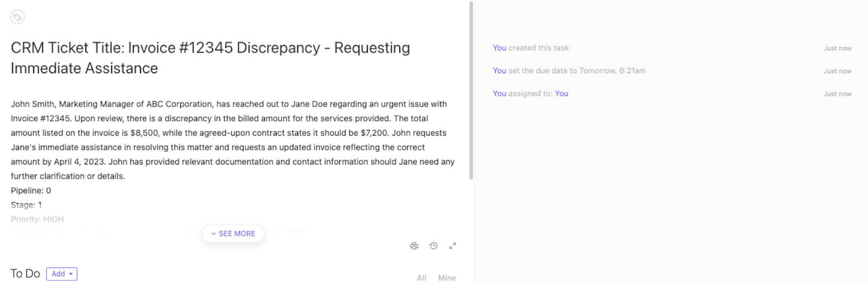This screenshot has width=868, height=283.
Task: Open the Add dropdown next to To Do
Action: (62, 274)
